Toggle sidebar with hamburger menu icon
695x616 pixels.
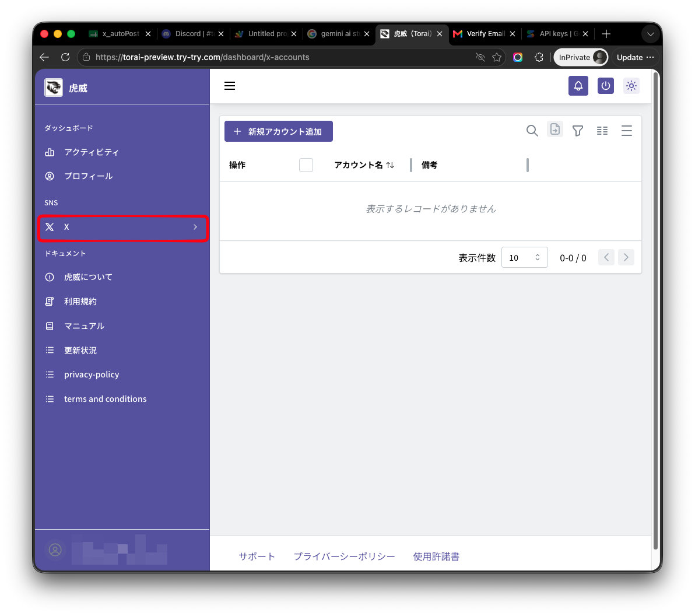tap(230, 86)
